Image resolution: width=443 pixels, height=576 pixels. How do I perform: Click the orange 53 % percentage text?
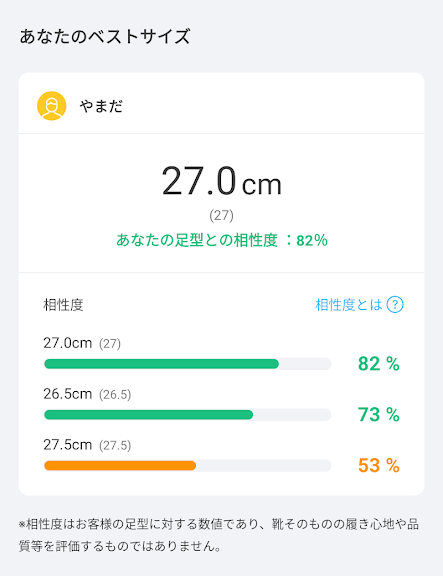(x=379, y=466)
